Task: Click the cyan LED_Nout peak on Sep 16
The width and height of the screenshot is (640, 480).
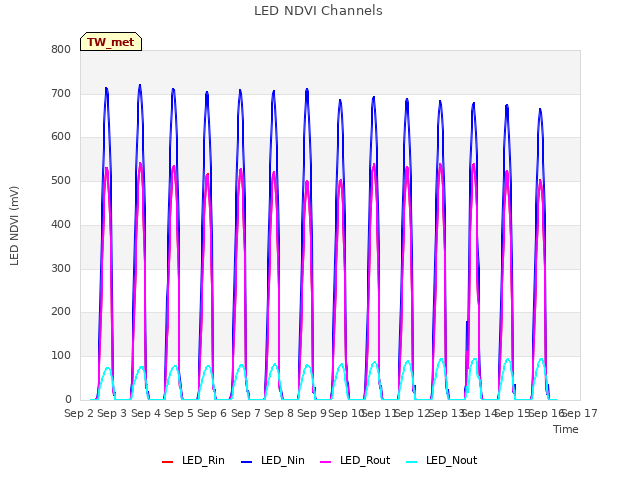Action: click(541, 359)
